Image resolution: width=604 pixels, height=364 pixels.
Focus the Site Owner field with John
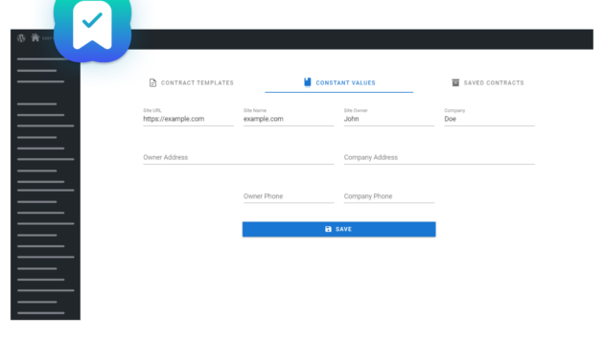coord(389,117)
